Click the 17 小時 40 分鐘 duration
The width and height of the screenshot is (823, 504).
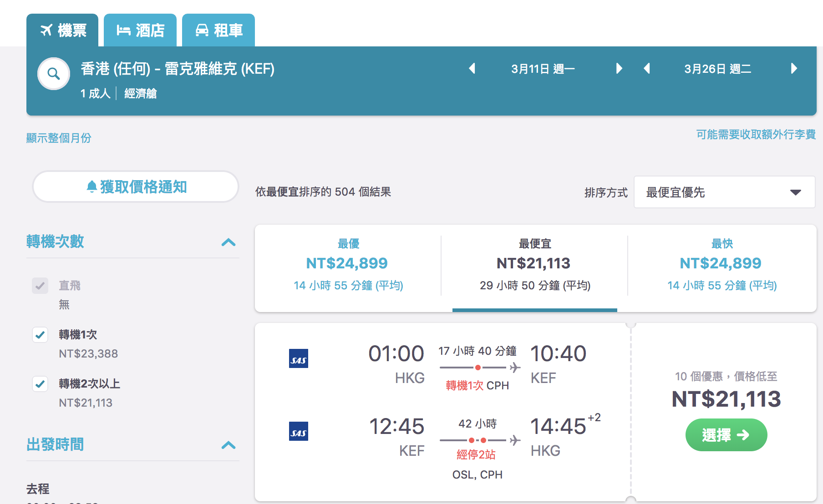pos(478,351)
